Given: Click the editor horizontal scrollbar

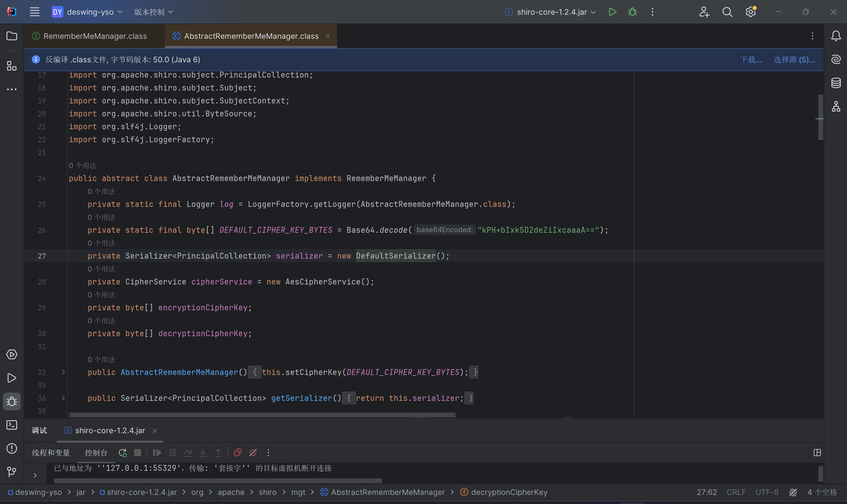Looking at the screenshot, I should 262,415.
